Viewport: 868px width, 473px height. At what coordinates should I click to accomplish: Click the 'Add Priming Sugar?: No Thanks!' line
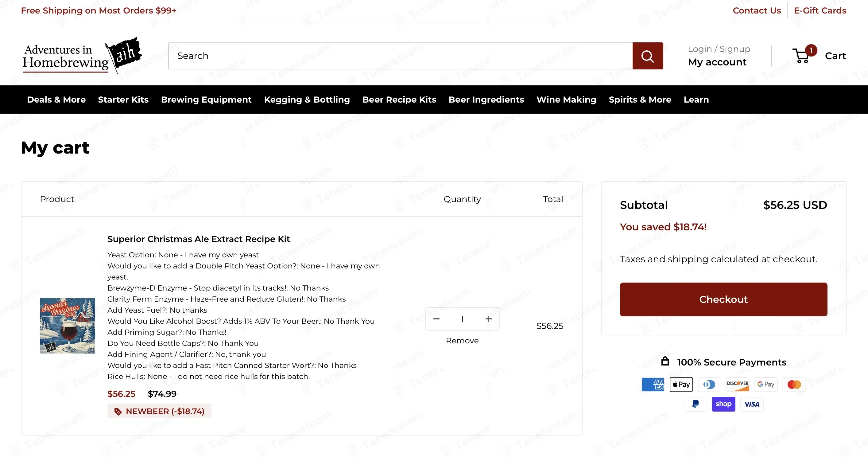pos(167,332)
